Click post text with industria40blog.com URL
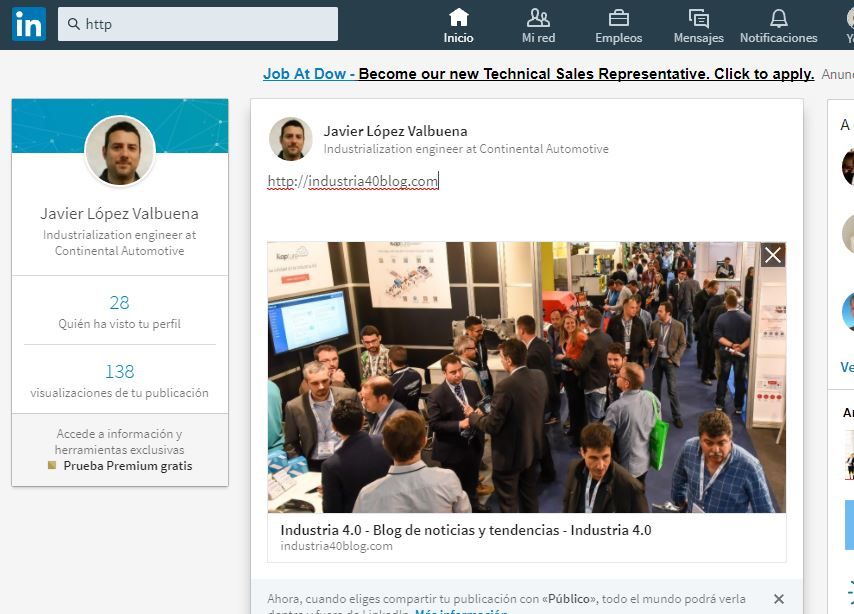854x614 pixels. [x=353, y=181]
